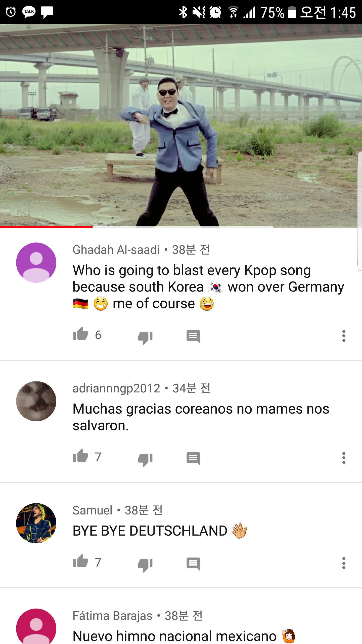This screenshot has height=644, width=362.
Task: Reply to adriannngp2012's comment
Action: point(193,459)
